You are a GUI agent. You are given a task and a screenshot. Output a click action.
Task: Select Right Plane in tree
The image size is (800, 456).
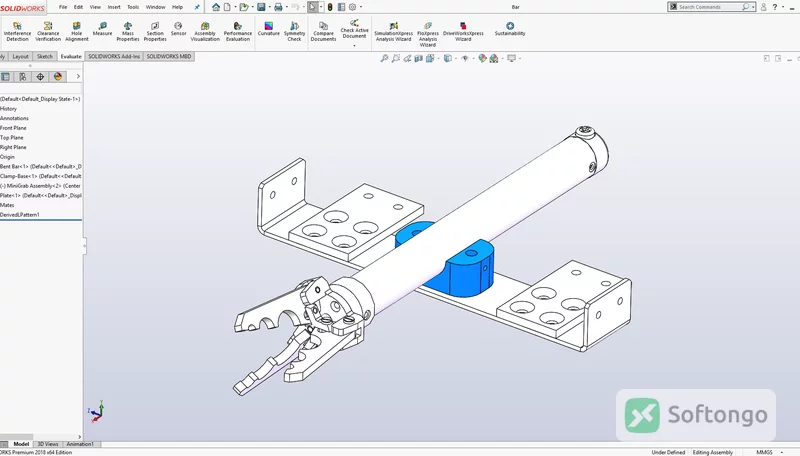point(13,147)
